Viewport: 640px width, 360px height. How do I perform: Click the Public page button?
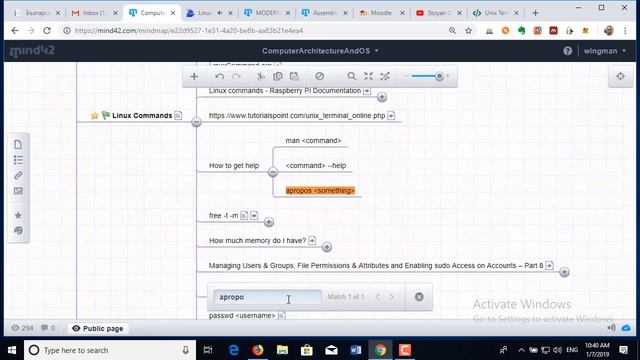tap(98, 329)
